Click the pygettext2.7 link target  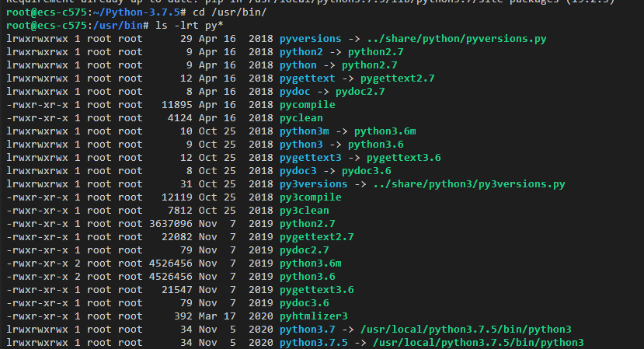tap(397, 78)
